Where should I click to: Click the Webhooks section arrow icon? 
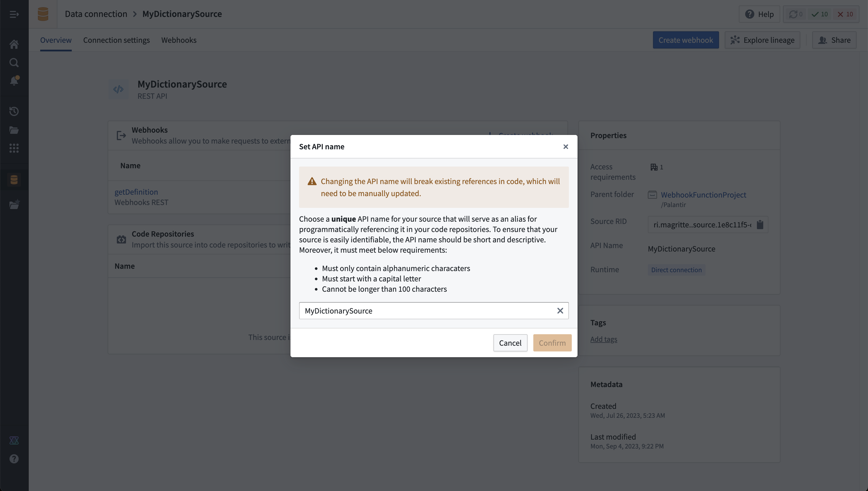point(121,136)
